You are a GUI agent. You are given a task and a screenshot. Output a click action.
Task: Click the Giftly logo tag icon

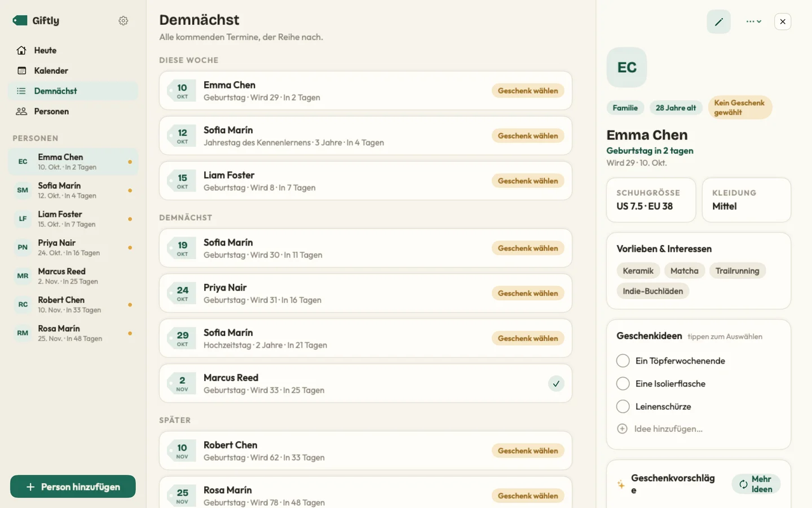20,20
